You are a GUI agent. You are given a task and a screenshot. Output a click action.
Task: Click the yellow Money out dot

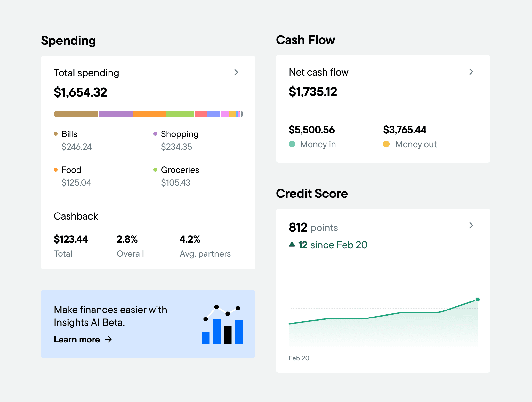(386, 144)
